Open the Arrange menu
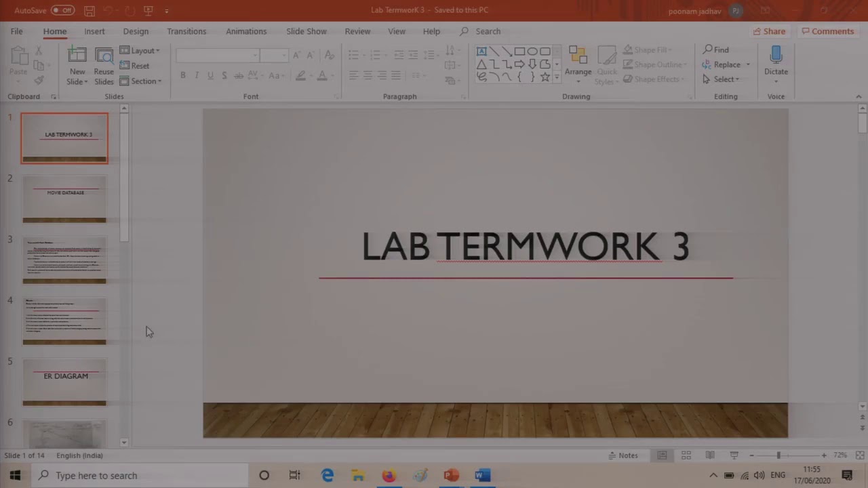This screenshot has height=488, width=868. point(578,65)
